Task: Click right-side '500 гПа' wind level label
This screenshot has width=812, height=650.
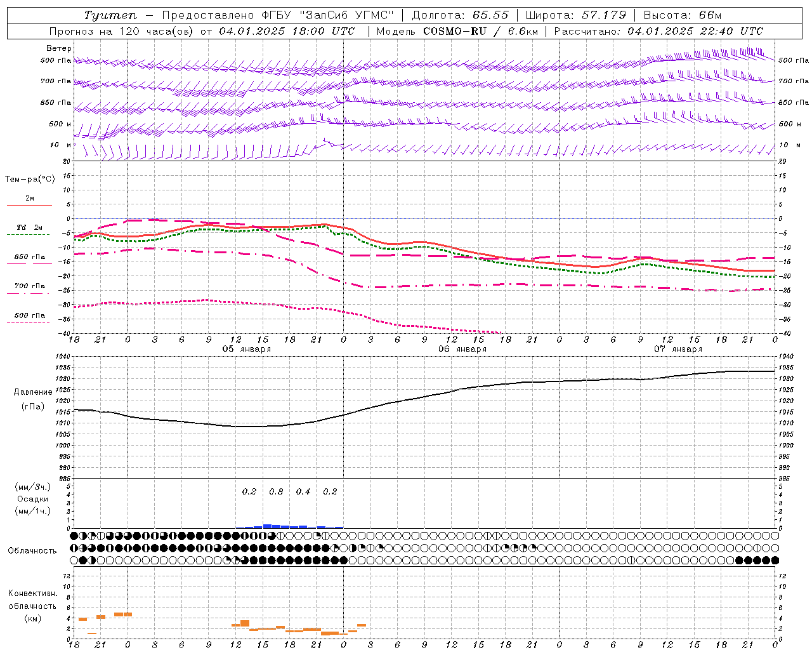Action: tap(794, 60)
